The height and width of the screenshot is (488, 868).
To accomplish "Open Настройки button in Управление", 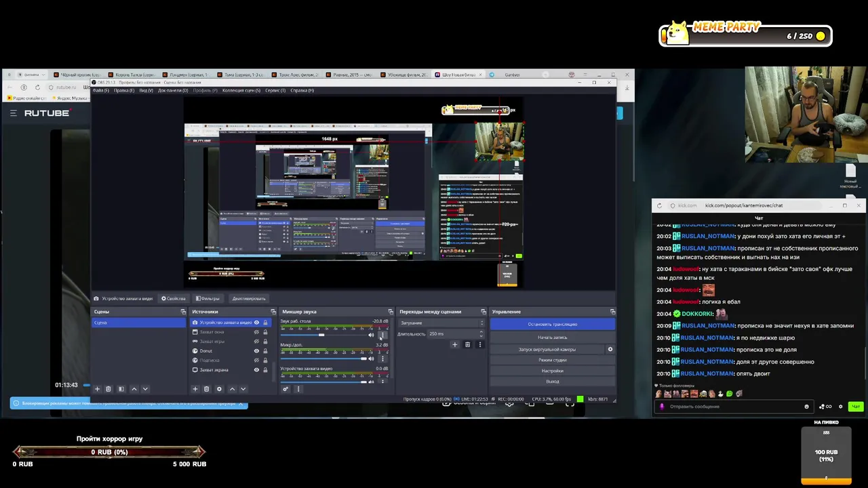I will click(553, 371).
